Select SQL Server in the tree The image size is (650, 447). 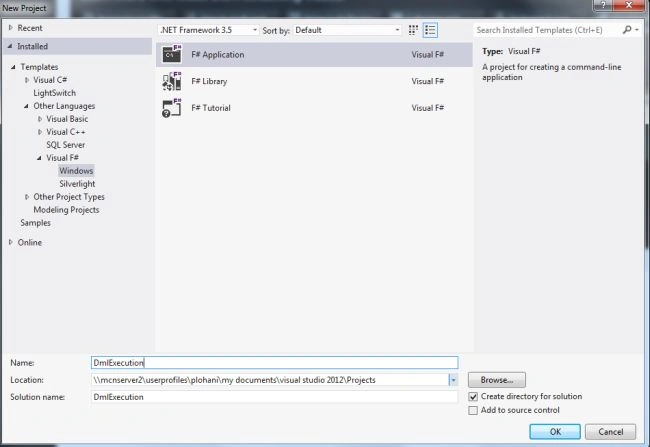65,145
